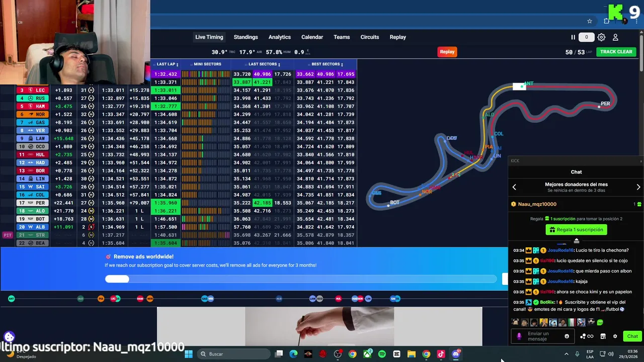Click the purple last lap 1:32.432

[166, 74]
